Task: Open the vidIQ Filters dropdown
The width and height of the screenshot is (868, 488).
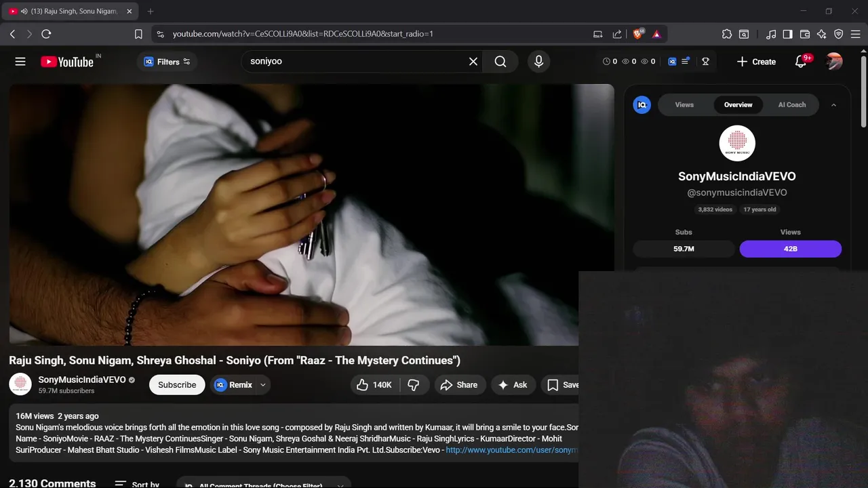Action: 167,62
